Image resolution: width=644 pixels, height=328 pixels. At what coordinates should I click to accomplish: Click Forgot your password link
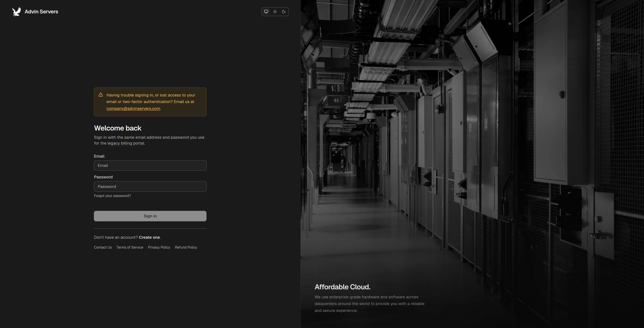click(x=112, y=196)
